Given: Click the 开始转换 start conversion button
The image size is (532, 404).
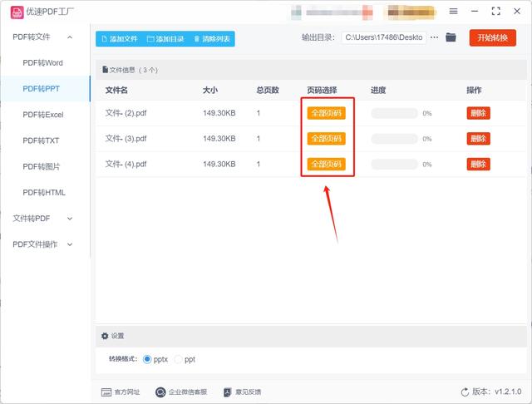Looking at the screenshot, I should tap(493, 37).
